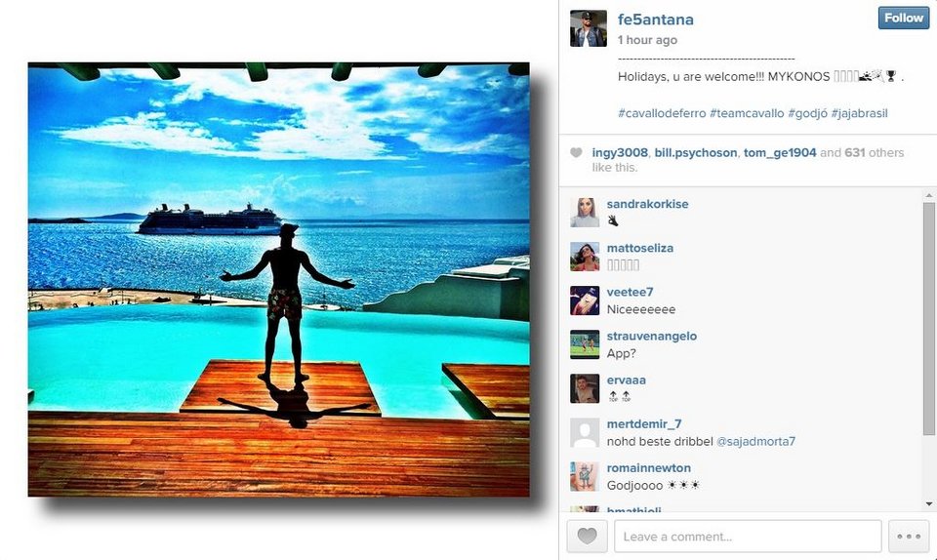
Task: Focus the Leave a comment field
Action: [748, 537]
